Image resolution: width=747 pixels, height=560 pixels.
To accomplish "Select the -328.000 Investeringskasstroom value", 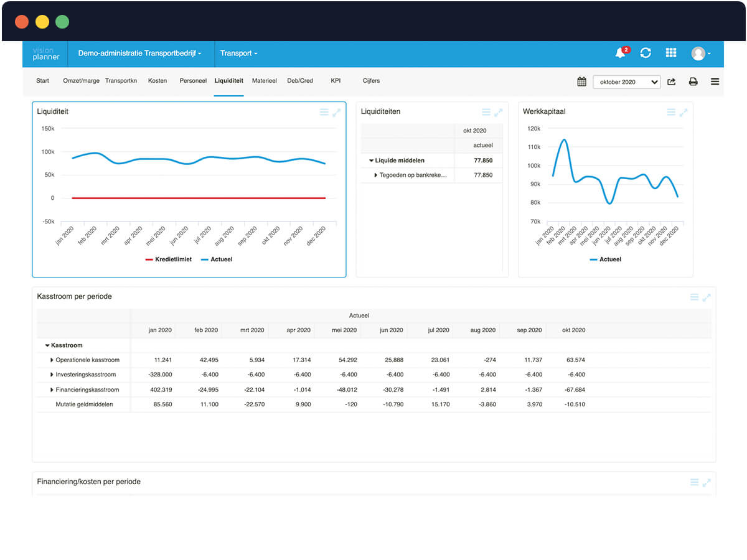I will 159,375.
